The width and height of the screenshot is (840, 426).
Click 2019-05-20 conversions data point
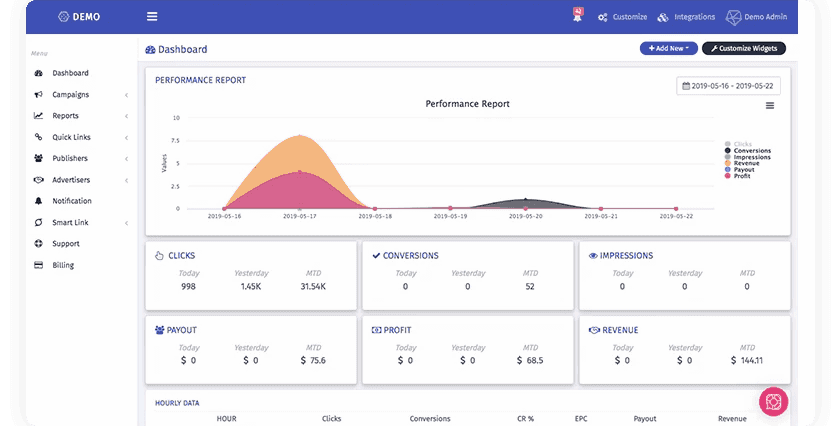526,200
